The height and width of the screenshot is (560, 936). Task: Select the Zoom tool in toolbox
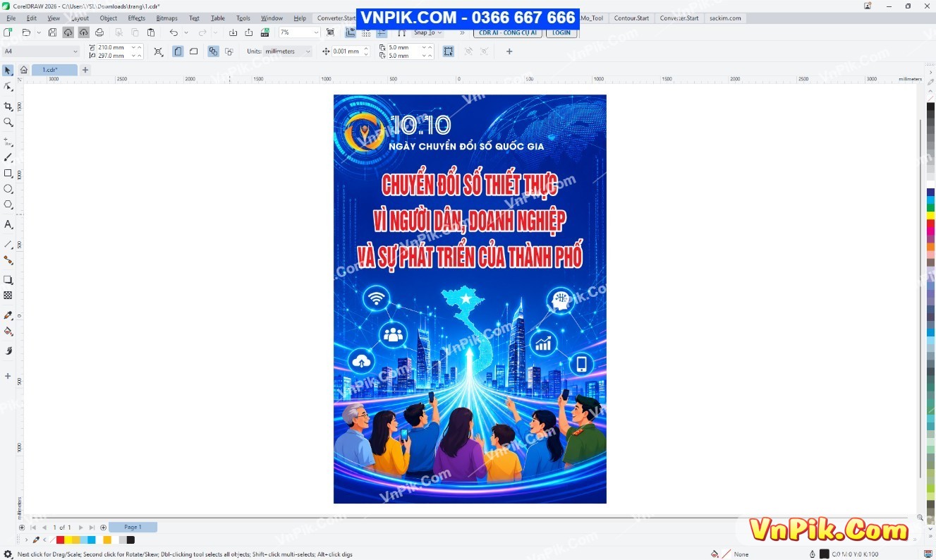click(8, 122)
